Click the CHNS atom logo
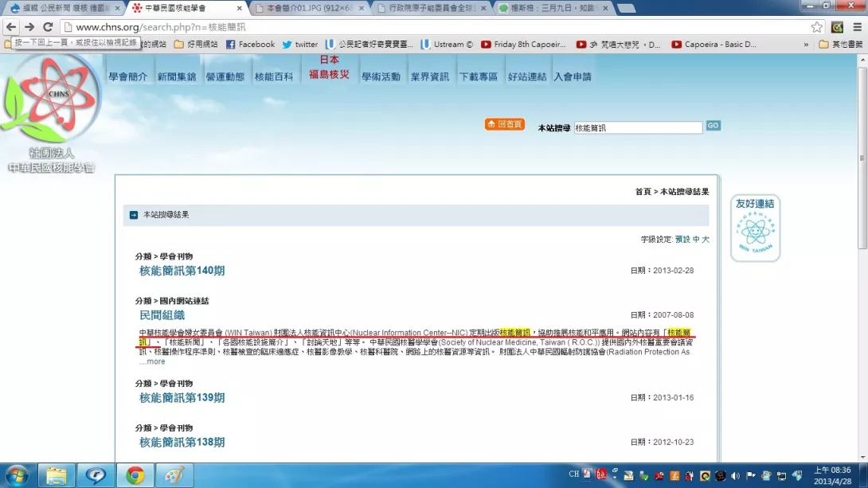Image resolution: width=868 pixels, height=488 pixels. point(51,100)
